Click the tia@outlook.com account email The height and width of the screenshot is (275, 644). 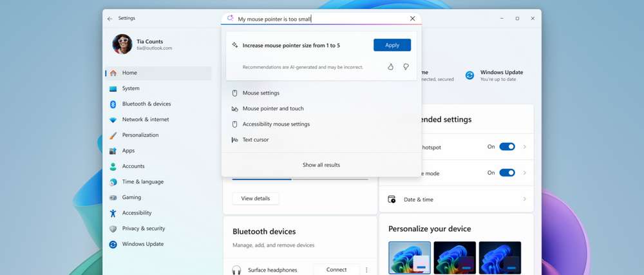(x=155, y=48)
